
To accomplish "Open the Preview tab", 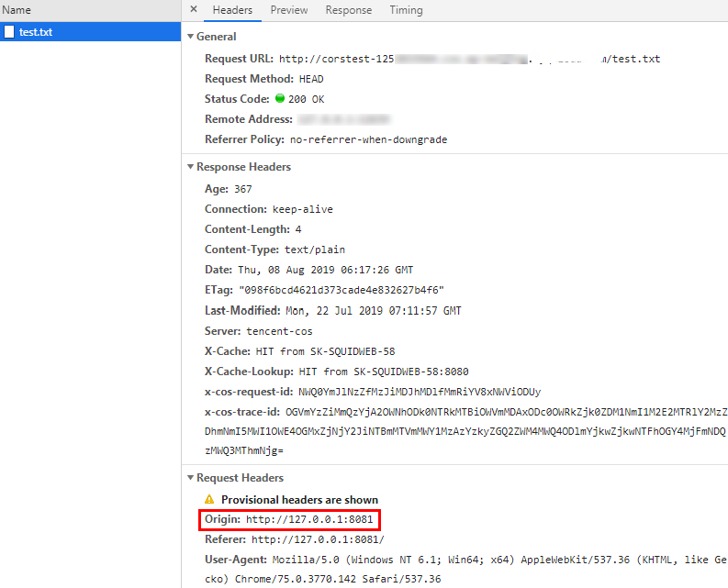I will (x=288, y=10).
